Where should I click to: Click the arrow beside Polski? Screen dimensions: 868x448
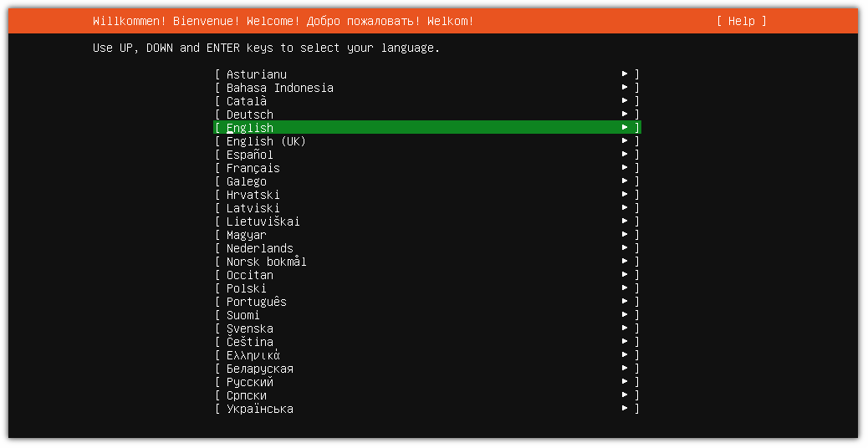[x=625, y=288]
